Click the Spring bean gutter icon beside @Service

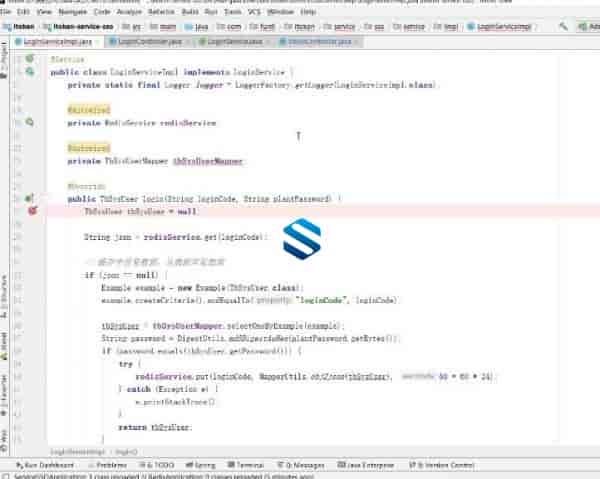29,60
